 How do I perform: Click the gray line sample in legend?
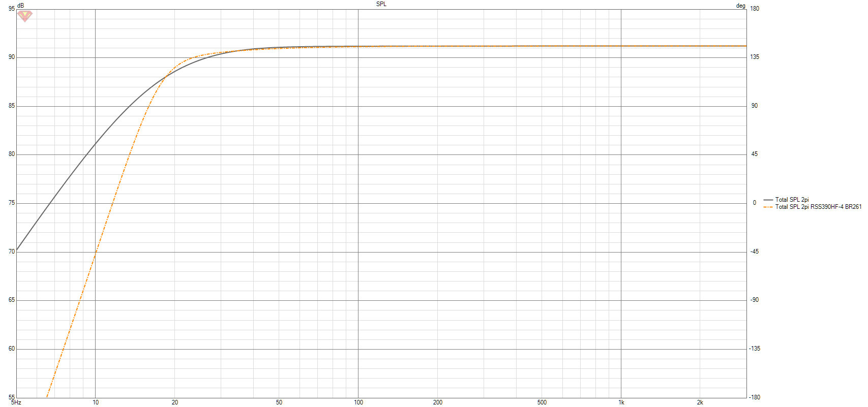click(x=768, y=200)
